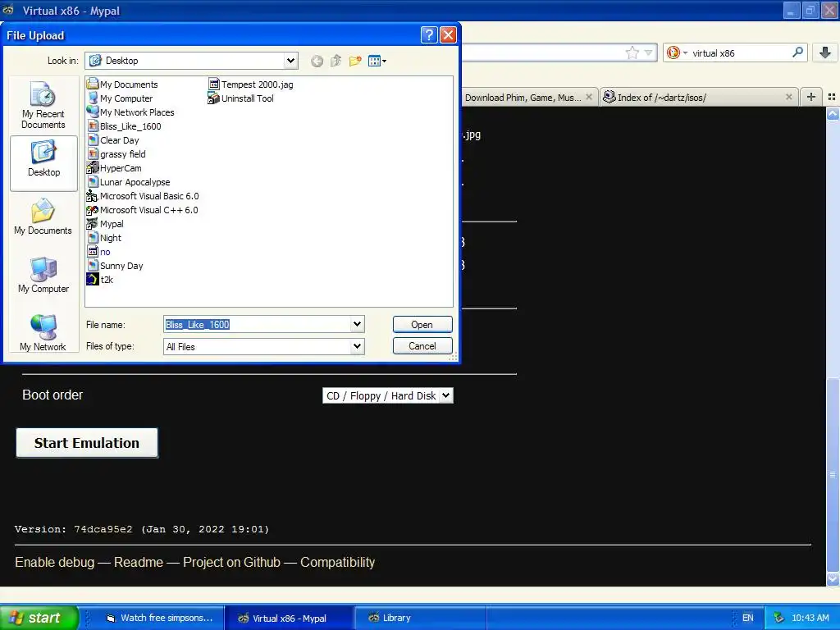840x630 pixels.
Task: Select My Network Places in file list
Action: [x=130, y=112]
